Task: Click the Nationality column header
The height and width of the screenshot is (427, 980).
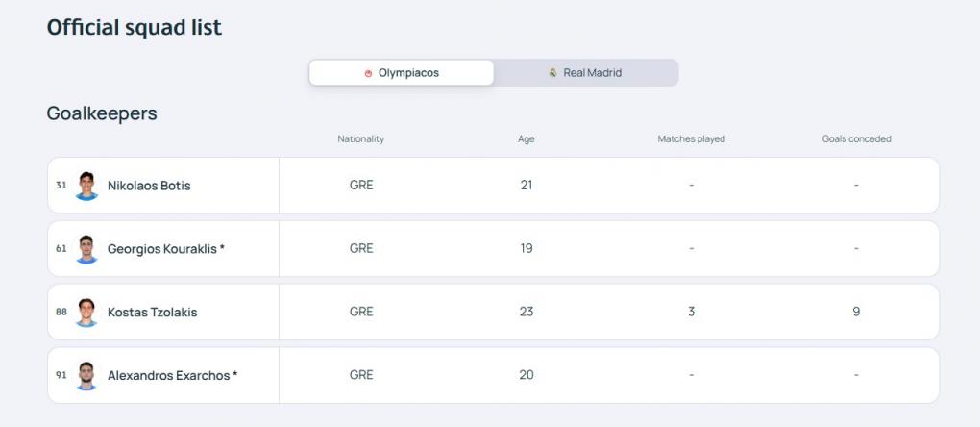Action: [x=360, y=139]
